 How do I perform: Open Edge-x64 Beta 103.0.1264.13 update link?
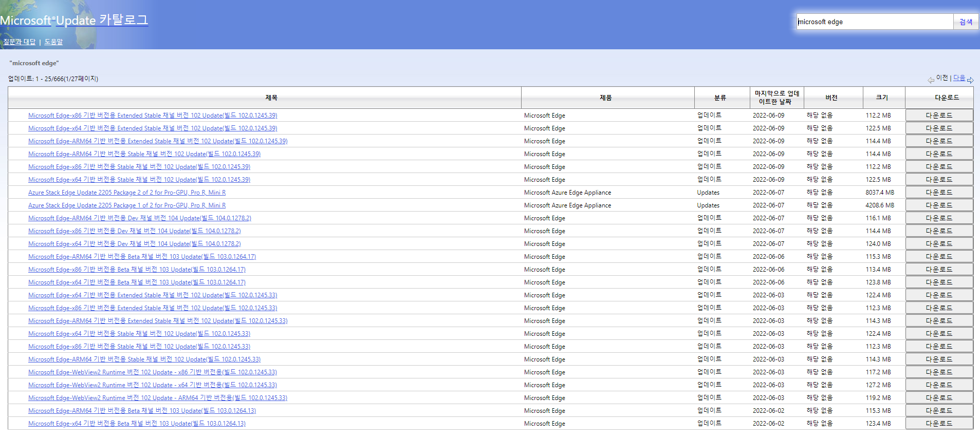137,424
